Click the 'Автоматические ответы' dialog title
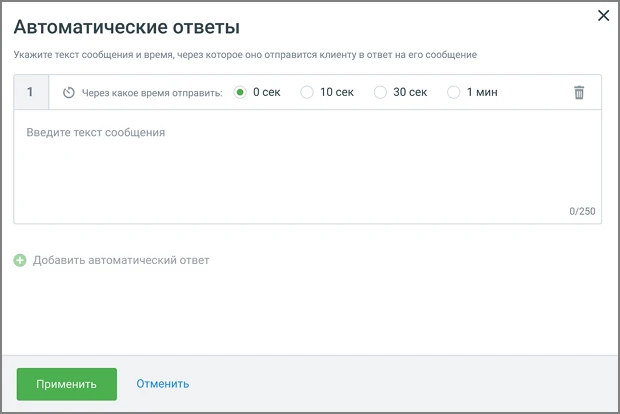620x414 pixels. (127, 27)
